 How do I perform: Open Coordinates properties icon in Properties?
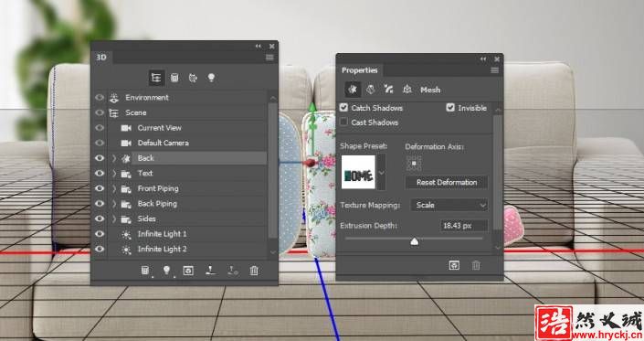[407, 90]
